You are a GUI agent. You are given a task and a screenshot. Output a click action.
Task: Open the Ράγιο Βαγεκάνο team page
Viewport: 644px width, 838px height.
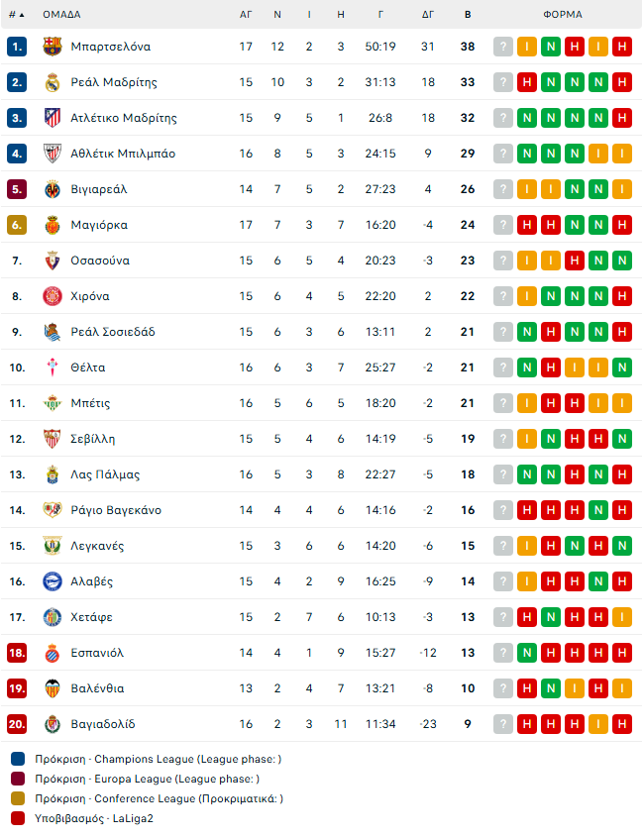click(116, 510)
